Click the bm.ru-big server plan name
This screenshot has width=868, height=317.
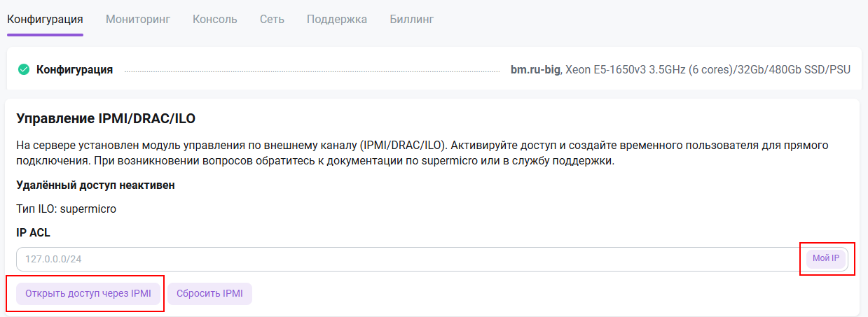click(535, 69)
